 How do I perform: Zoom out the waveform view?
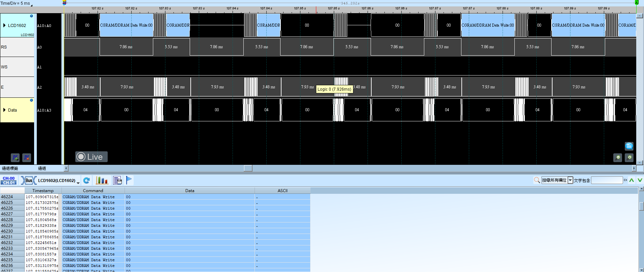tap(618, 157)
